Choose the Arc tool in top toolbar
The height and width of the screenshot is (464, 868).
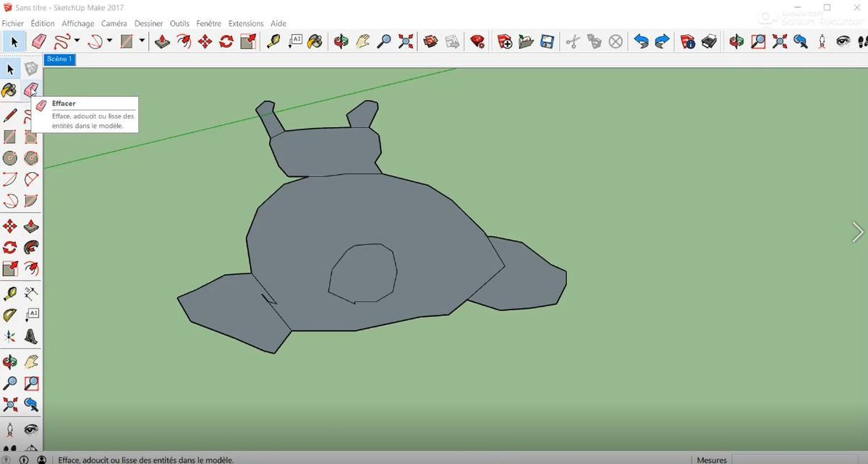pyautogui.click(x=95, y=41)
